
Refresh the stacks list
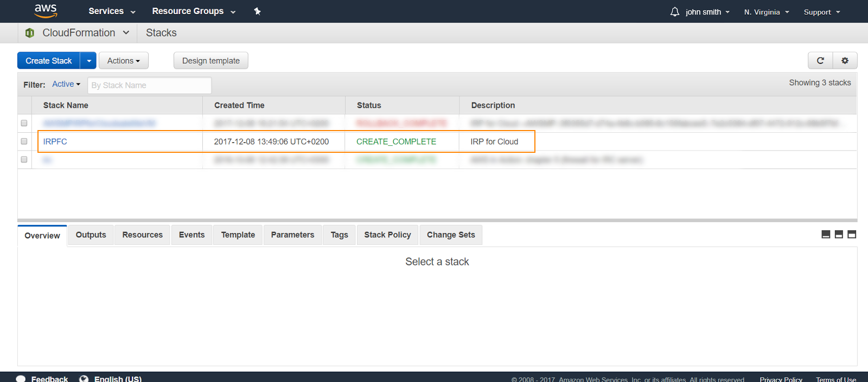[x=820, y=61]
